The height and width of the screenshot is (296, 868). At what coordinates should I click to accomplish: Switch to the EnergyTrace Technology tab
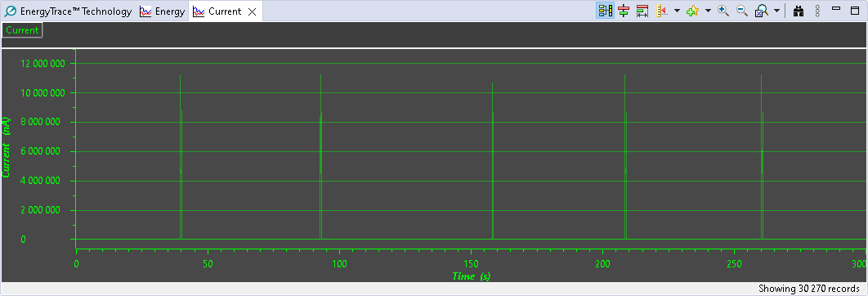(68, 11)
